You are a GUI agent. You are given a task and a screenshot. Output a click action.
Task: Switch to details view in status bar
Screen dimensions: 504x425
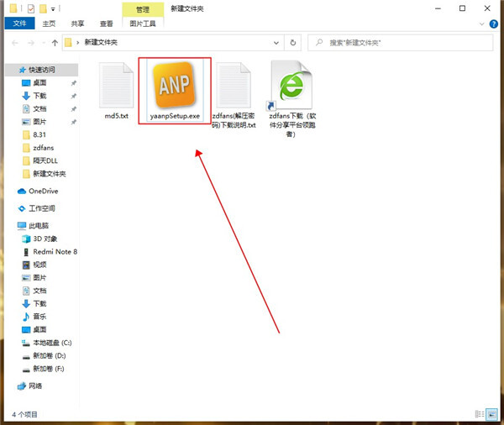(x=480, y=414)
